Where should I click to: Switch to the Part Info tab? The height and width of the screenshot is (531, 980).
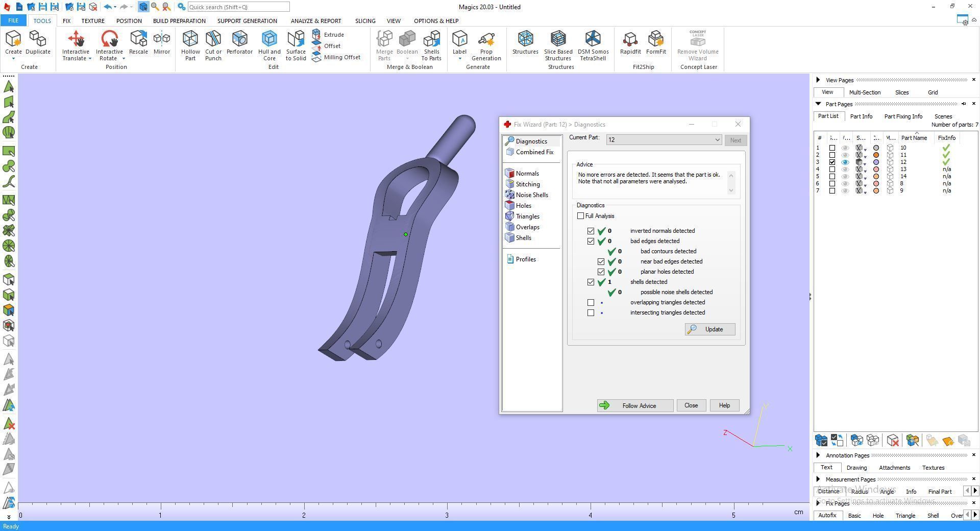tap(861, 116)
